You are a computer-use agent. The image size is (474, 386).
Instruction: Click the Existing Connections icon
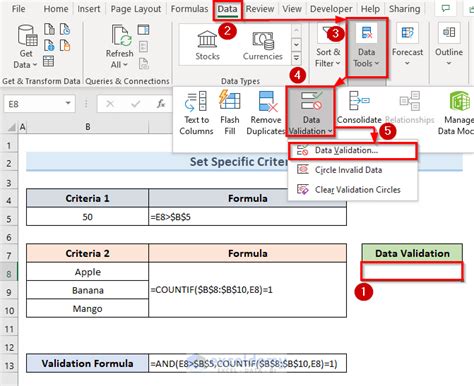(x=65, y=45)
